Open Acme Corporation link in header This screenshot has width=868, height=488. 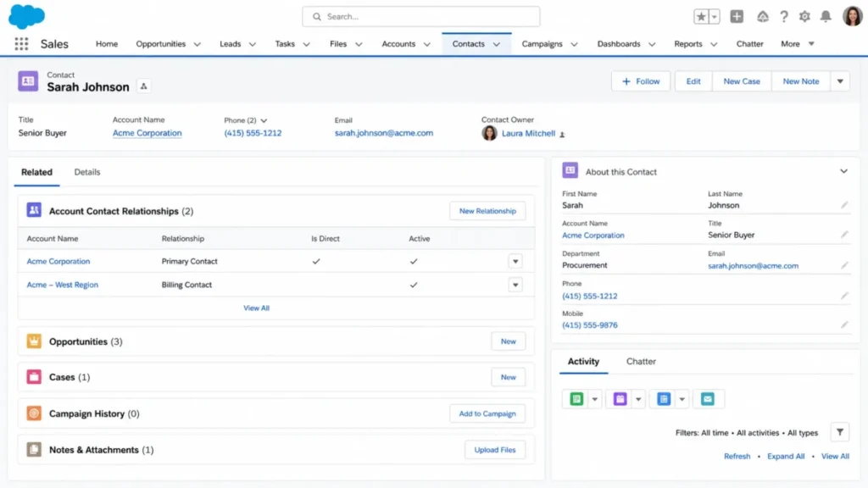tap(147, 133)
